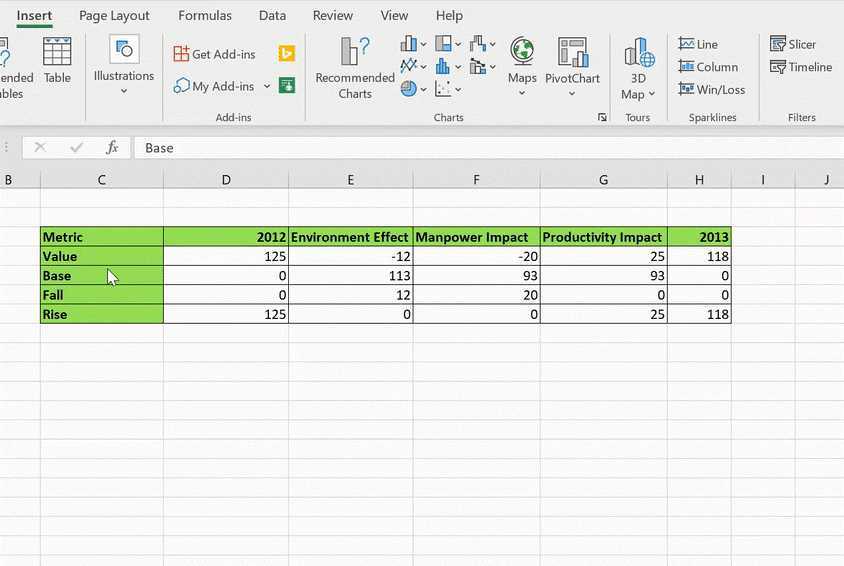The image size is (844, 566).
Task: Expand the pie chart dropdown
Action: tap(413, 89)
